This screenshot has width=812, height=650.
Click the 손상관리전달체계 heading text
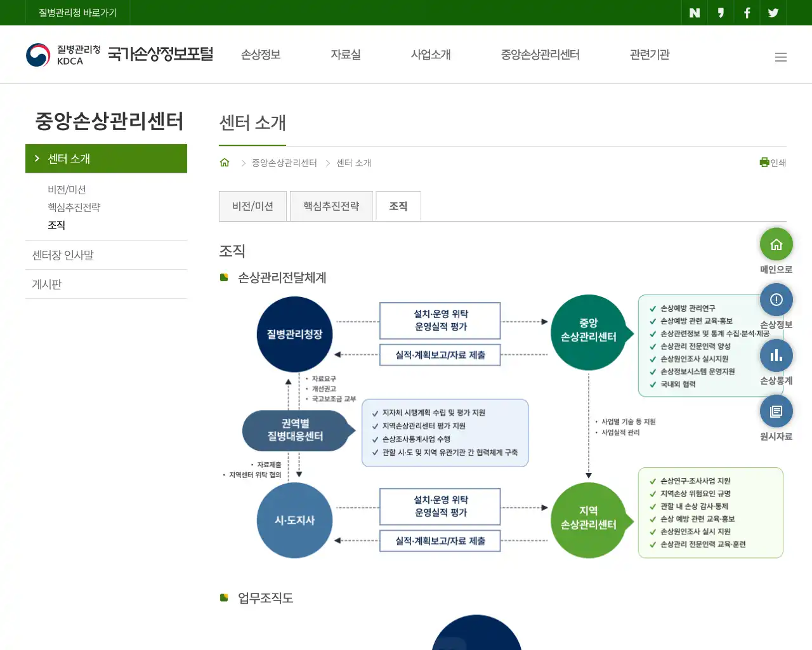(282, 277)
